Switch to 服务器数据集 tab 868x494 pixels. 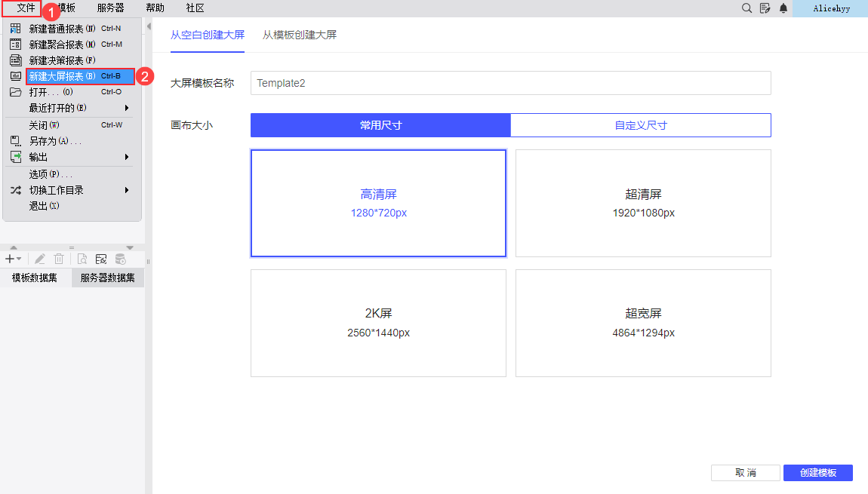107,278
